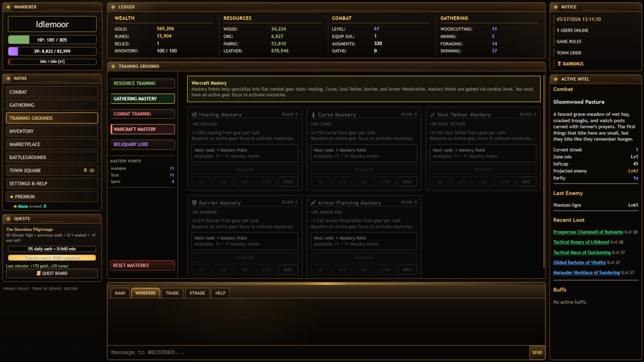The image size is (644, 362).
Task: Click the HP progress bar
Action: tap(52, 40)
